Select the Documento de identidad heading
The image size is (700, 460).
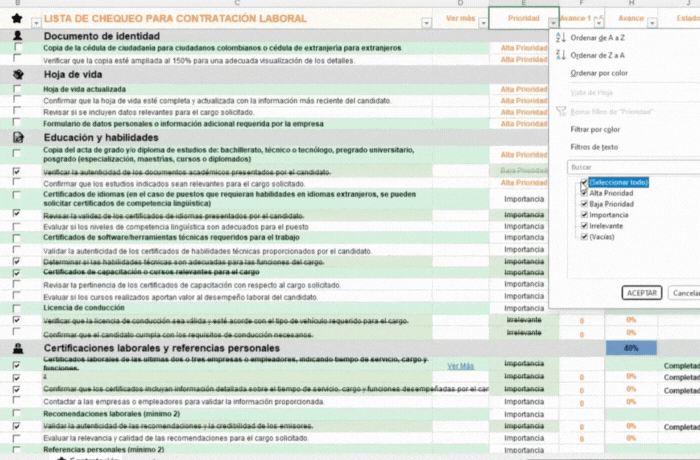click(x=102, y=36)
